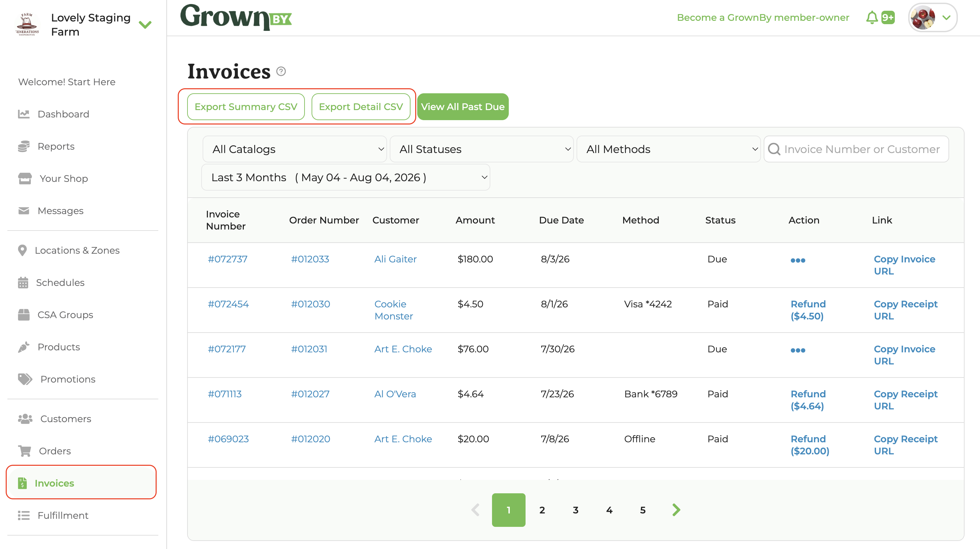Open Dashboard in sidebar

pyautogui.click(x=63, y=114)
